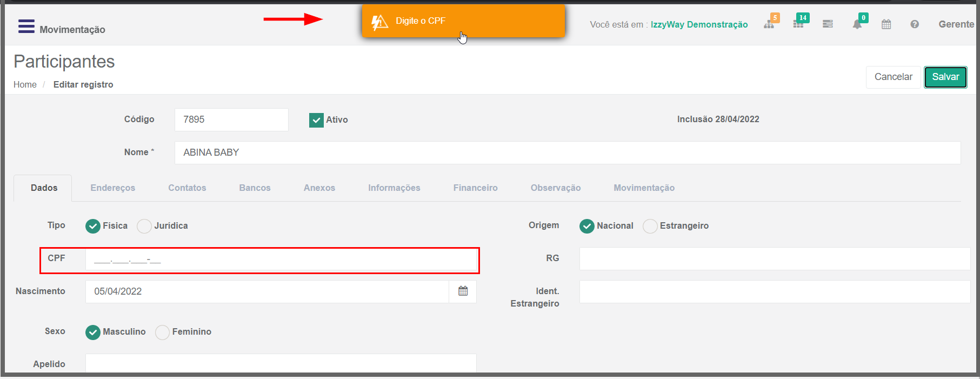Open the Financeiro tab
The width and height of the screenshot is (980, 379).
click(475, 188)
